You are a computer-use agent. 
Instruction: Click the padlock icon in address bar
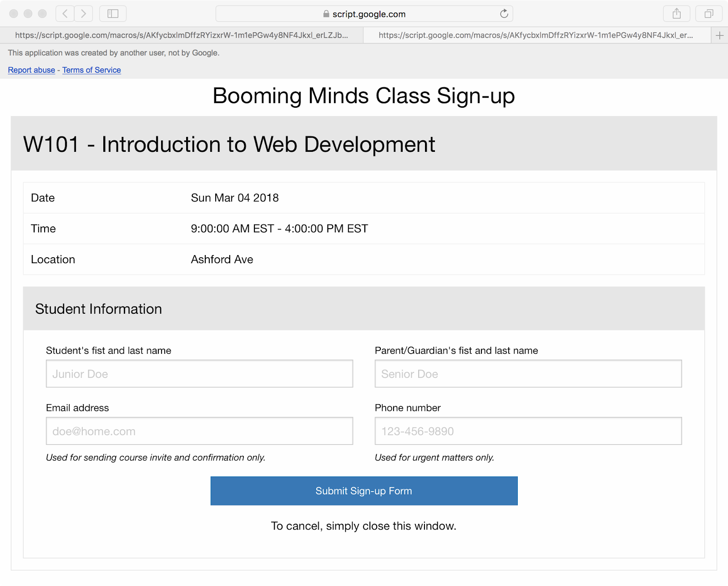(x=326, y=14)
